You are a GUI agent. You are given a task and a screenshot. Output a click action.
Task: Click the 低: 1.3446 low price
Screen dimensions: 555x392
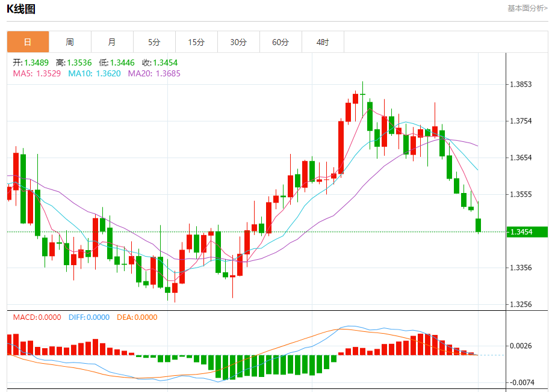[117, 63]
